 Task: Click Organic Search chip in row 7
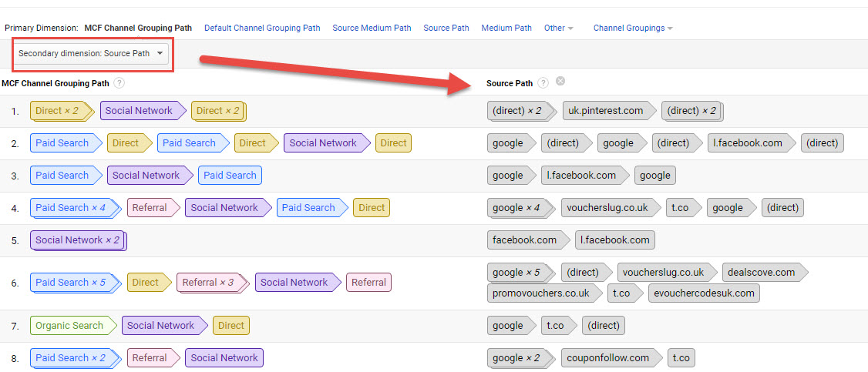point(69,326)
